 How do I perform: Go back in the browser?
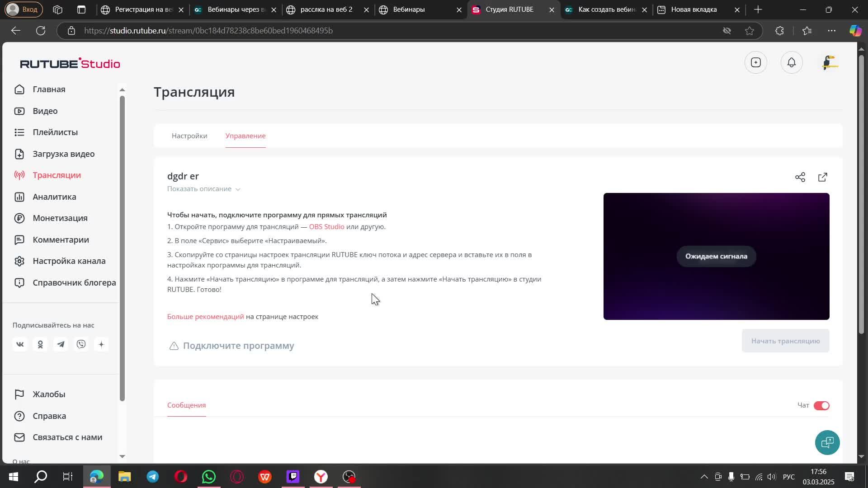(x=16, y=31)
